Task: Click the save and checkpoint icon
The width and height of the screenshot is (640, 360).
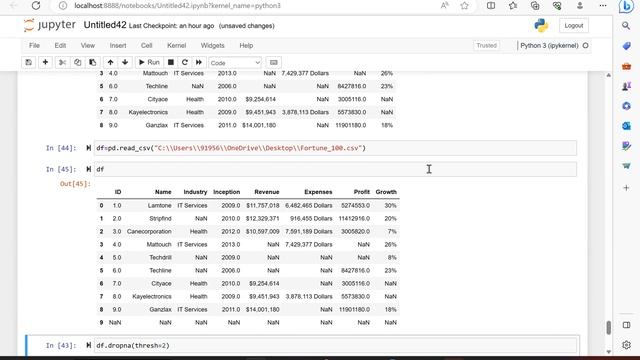Action: click(29, 62)
